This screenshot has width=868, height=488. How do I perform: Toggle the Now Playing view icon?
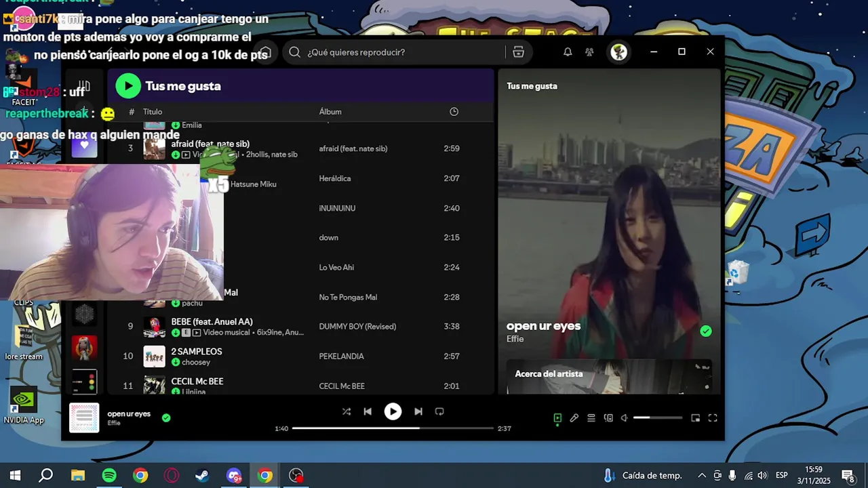pyautogui.click(x=557, y=418)
